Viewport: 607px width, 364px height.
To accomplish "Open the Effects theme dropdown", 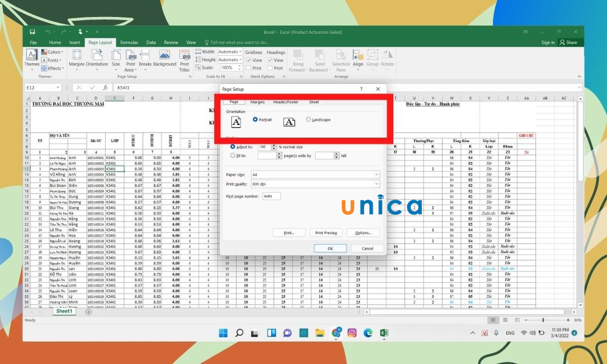I will [52, 68].
